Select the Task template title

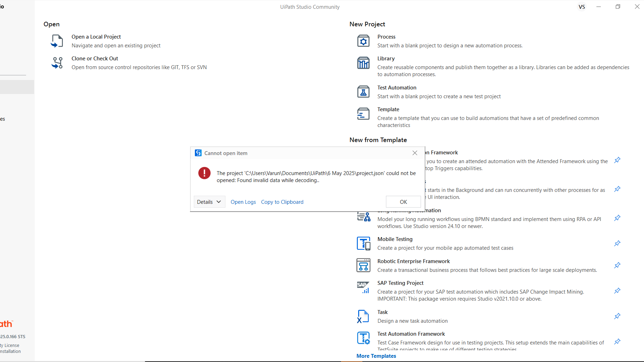click(x=382, y=312)
